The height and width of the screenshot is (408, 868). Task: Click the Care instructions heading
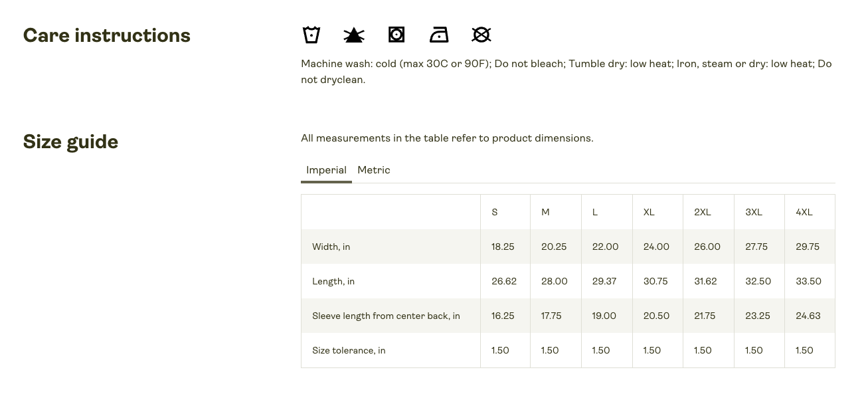[107, 35]
